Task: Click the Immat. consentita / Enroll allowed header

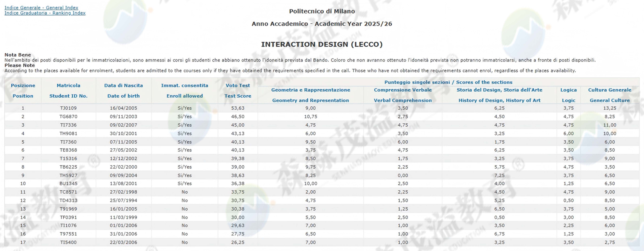Action: 185,91
